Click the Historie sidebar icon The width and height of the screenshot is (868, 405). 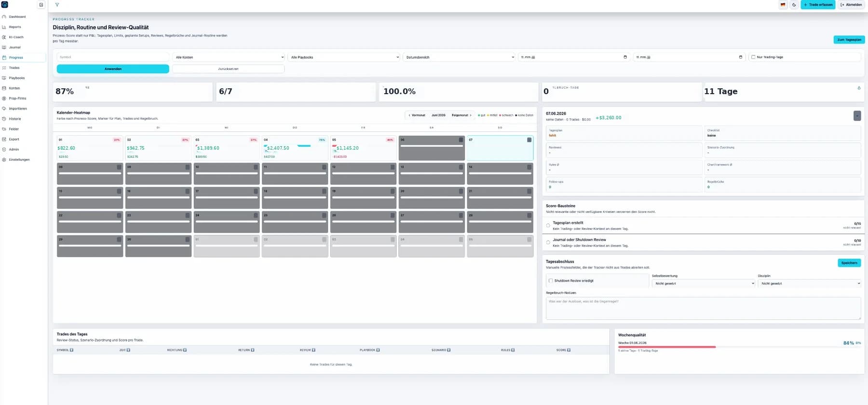[x=4, y=119]
